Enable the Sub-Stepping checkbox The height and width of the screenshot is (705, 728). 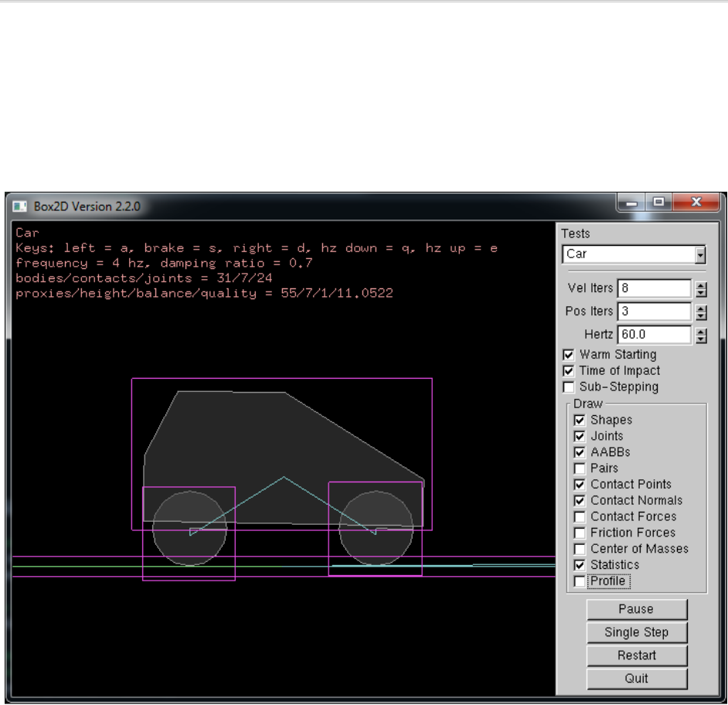(569, 387)
